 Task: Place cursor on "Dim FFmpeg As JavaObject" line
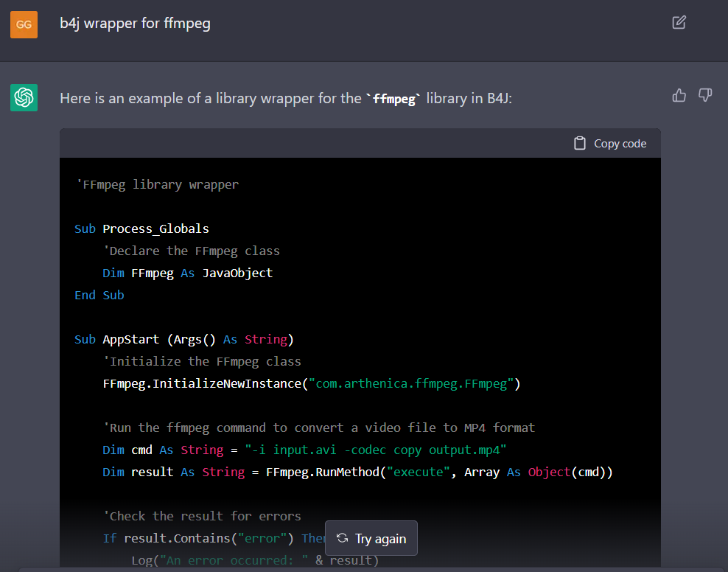(187, 273)
